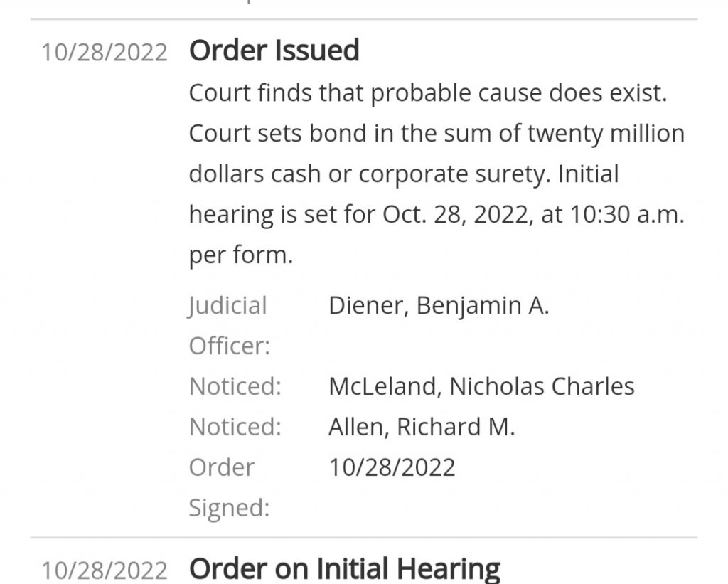The width and height of the screenshot is (728, 584).
Task: Click the divider line above "Order on Initial Hearing"
Action: click(364, 538)
